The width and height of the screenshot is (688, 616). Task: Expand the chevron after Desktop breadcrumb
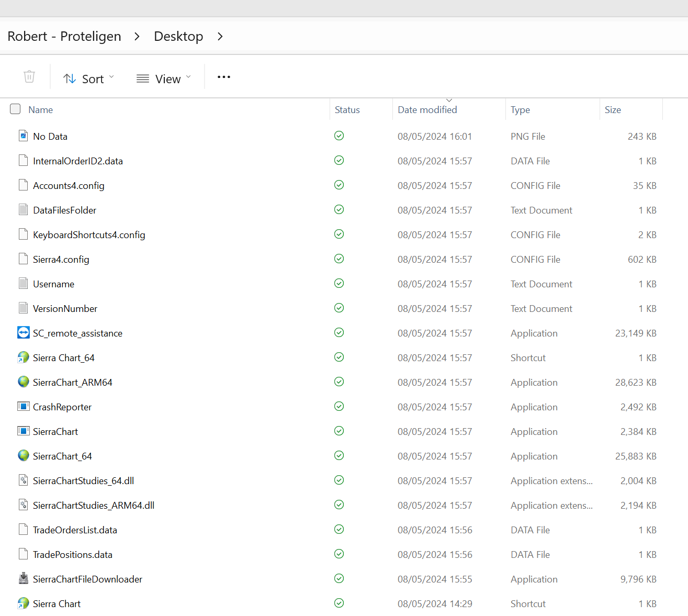[x=220, y=36]
